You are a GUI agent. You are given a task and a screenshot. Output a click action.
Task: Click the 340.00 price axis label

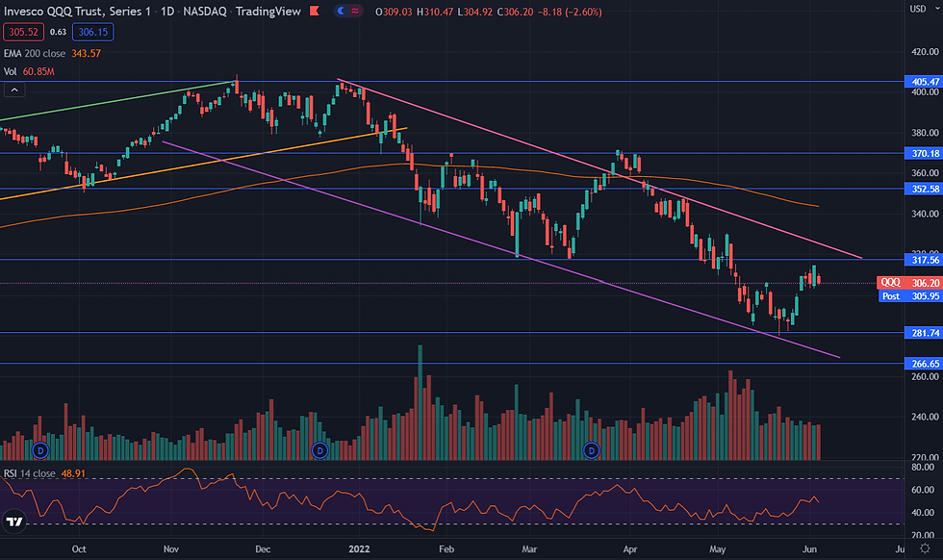925,214
